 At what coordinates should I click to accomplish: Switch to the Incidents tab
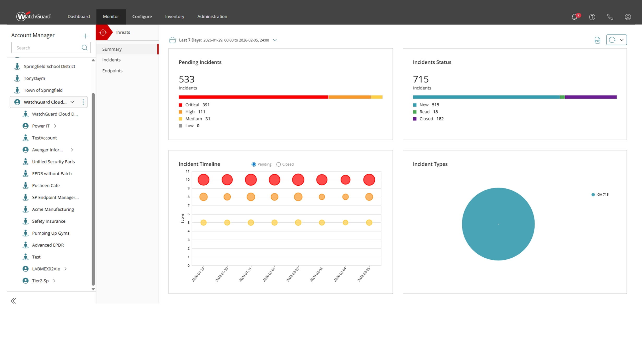pos(111,60)
